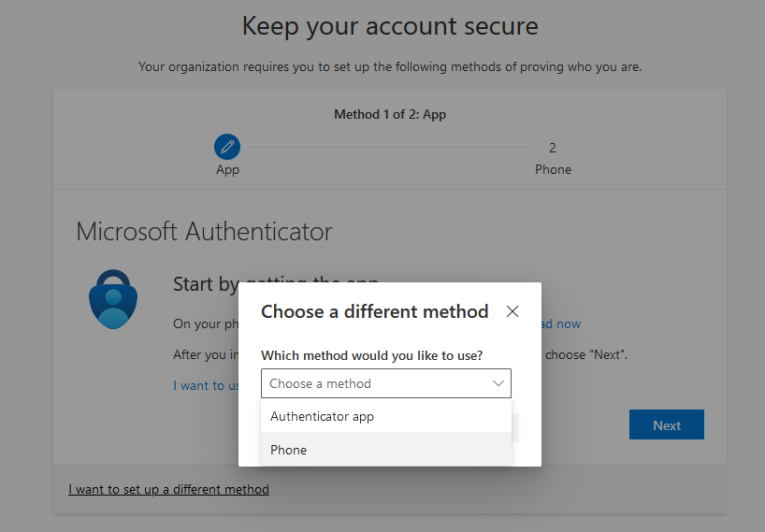The height and width of the screenshot is (532, 765).
Task: Click the Microsoft Authenticator lock icon
Action: (113, 299)
